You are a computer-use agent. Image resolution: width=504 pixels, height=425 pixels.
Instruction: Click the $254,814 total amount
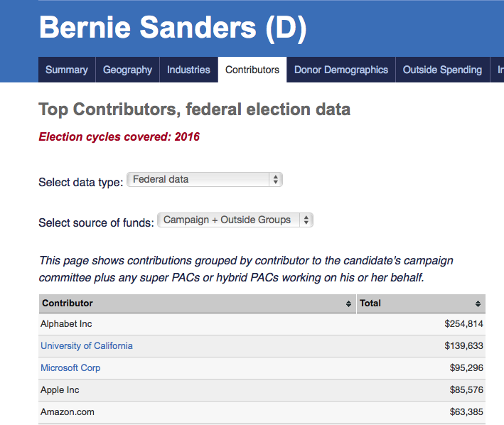463,324
